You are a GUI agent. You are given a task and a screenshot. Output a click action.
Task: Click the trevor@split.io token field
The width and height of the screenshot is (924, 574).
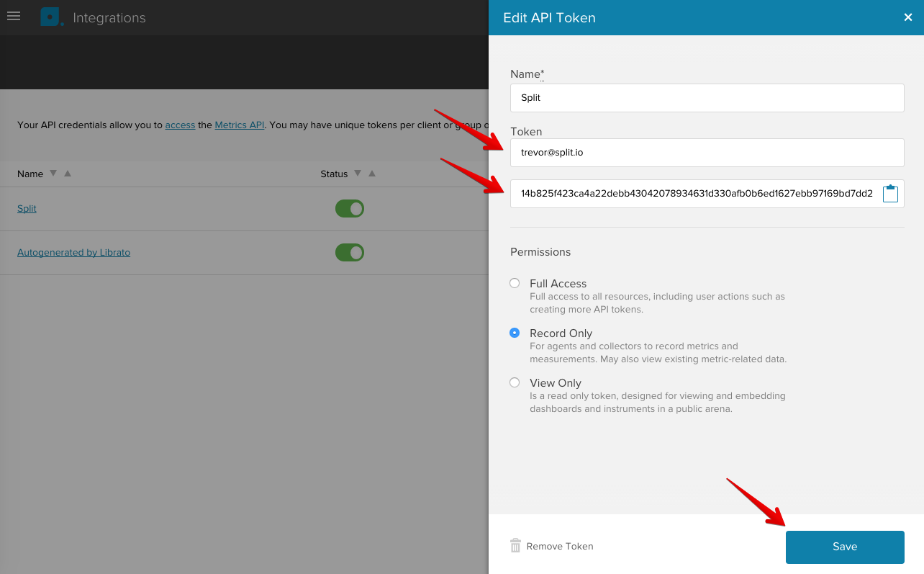(x=707, y=153)
